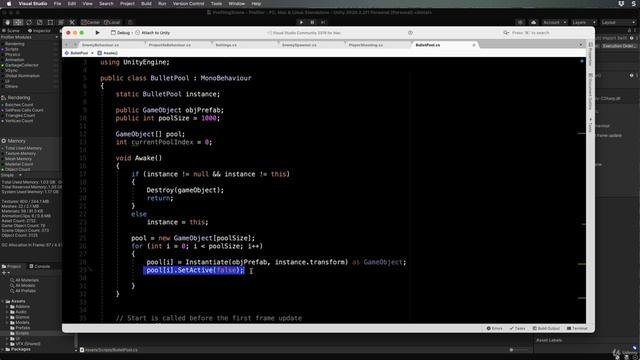Toggle Object Count series in Memory
The width and height of the screenshot is (640, 360).
pos(18,169)
